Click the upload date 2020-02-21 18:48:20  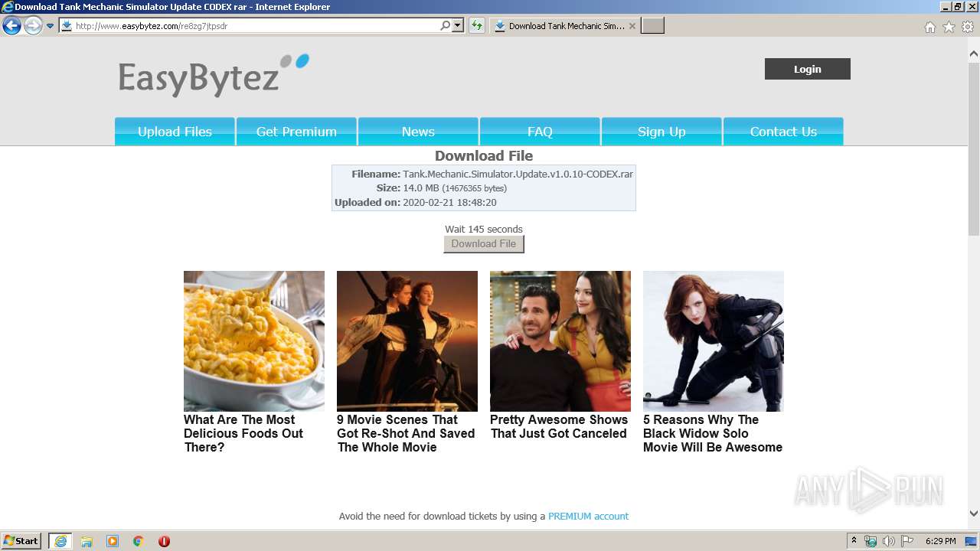pos(449,203)
